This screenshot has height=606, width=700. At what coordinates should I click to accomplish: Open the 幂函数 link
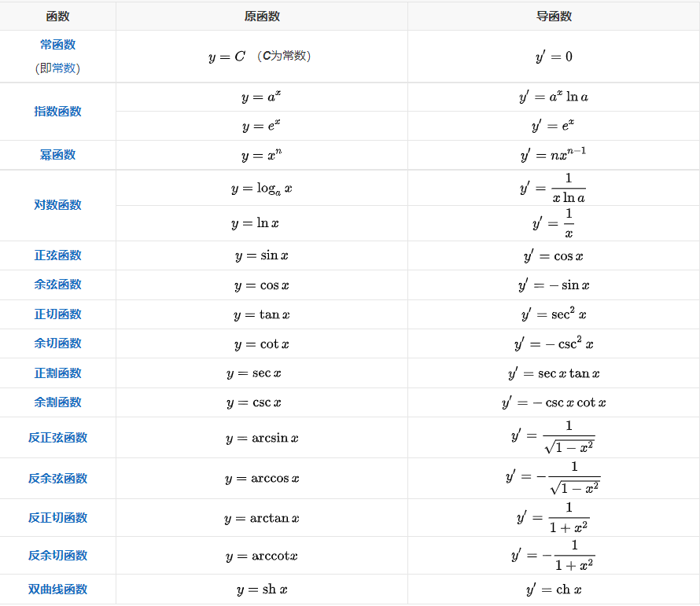tap(57, 155)
